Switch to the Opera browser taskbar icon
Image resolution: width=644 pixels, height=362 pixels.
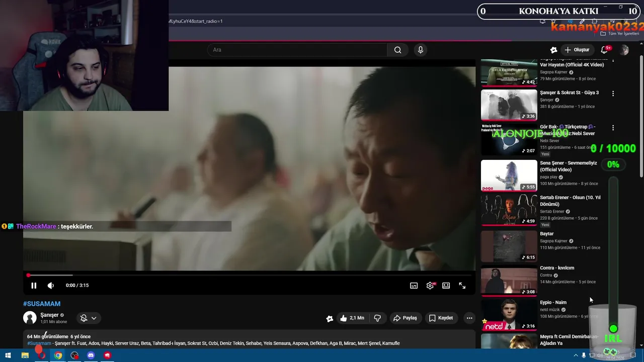point(41,355)
